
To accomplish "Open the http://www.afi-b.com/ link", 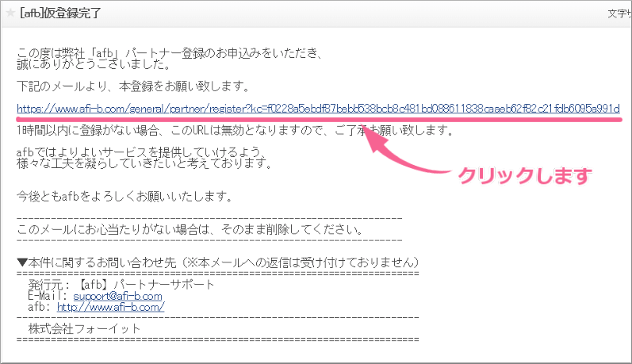I will click(x=110, y=307).
